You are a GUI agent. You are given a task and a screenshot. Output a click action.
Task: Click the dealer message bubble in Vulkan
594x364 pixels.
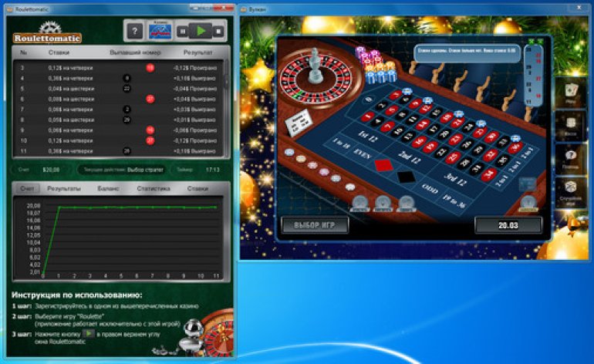tap(467, 53)
